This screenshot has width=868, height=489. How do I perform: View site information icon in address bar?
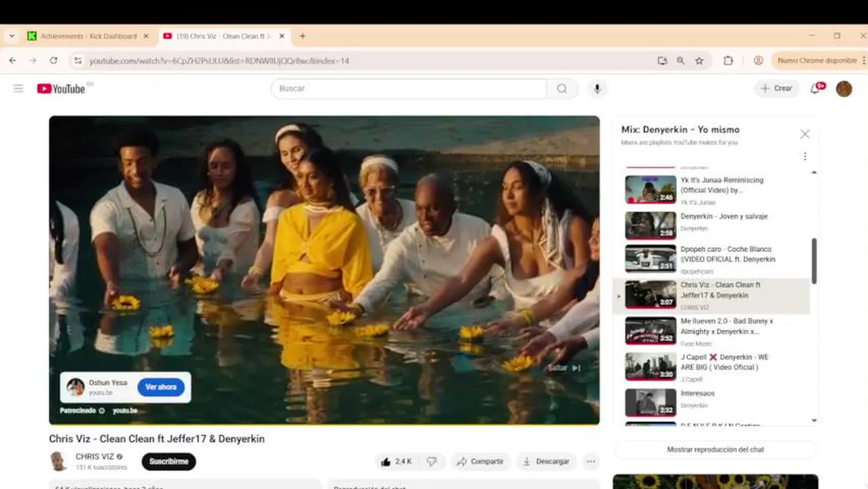tap(78, 60)
